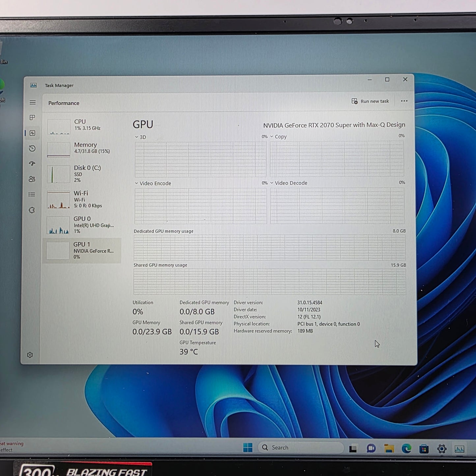The width and height of the screenshot is (476, 476).
Task: Select GPU 1 NVIDIA GeForce entry
Action: pyautogui.click(x=82, y=250)
